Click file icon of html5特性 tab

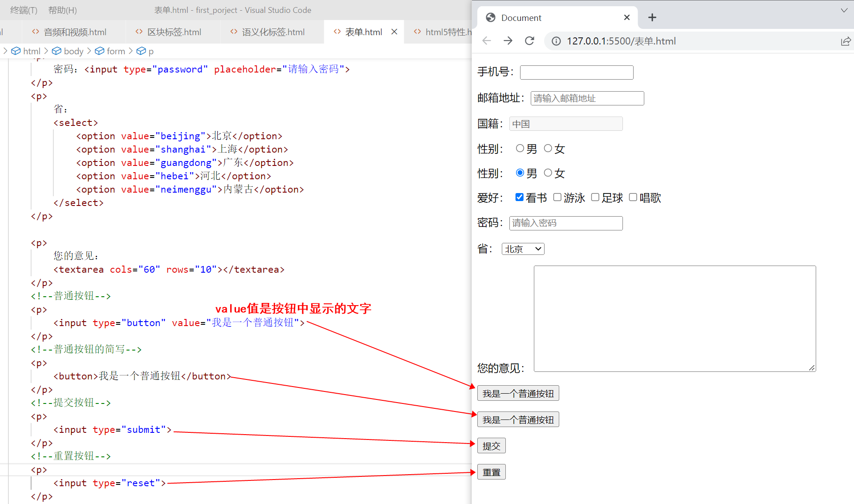(x=418, y=32)
